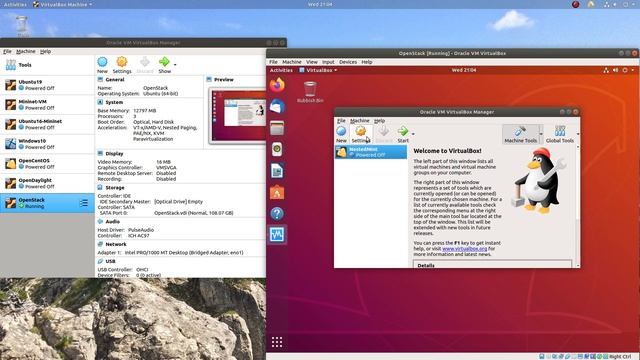This screenshot has width=640, height=360.
Task: Click New in host VirtualBox Manager toolbar
Action: click(102, 65)
